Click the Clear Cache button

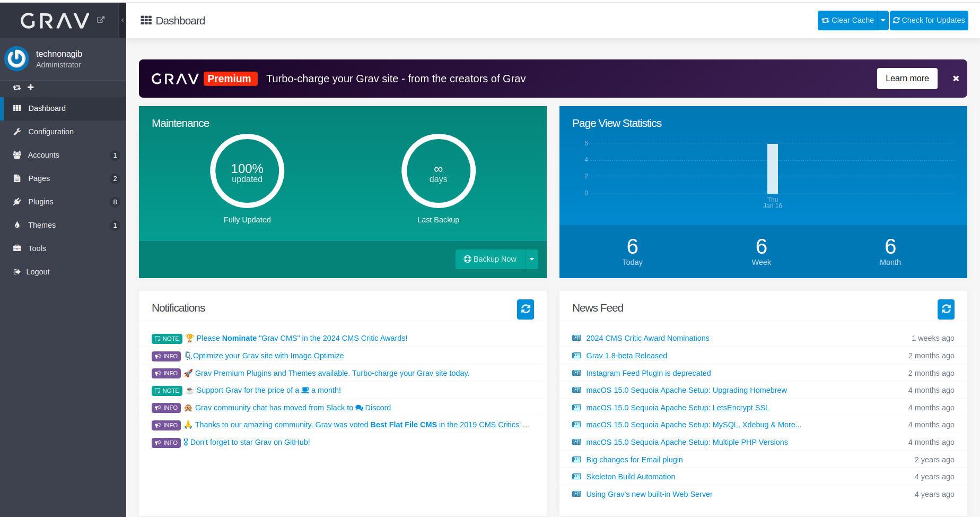847,20
